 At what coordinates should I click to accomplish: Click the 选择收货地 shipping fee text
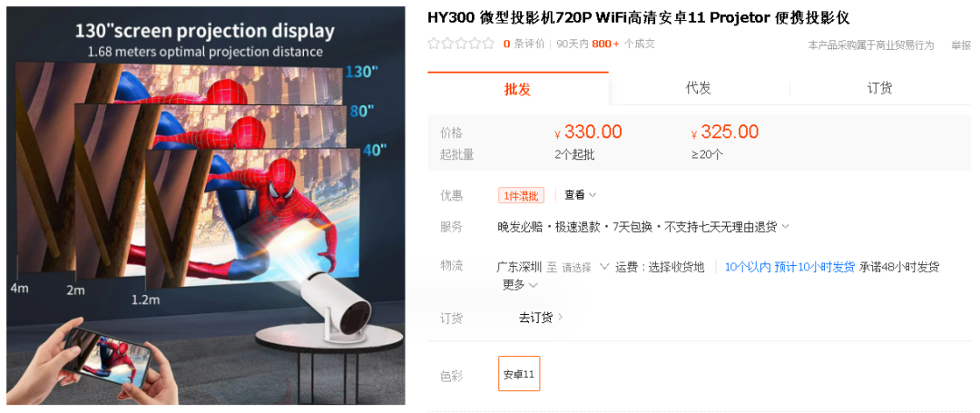(676, 268)
